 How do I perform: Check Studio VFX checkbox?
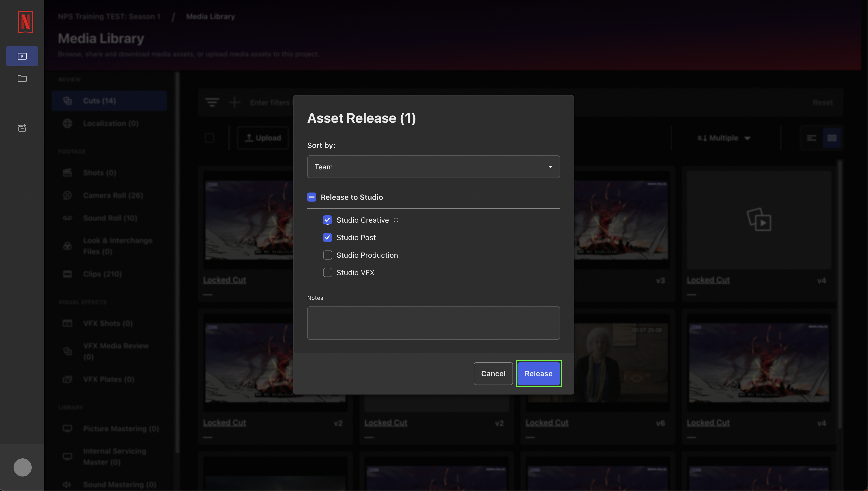[x=327, y=272]
